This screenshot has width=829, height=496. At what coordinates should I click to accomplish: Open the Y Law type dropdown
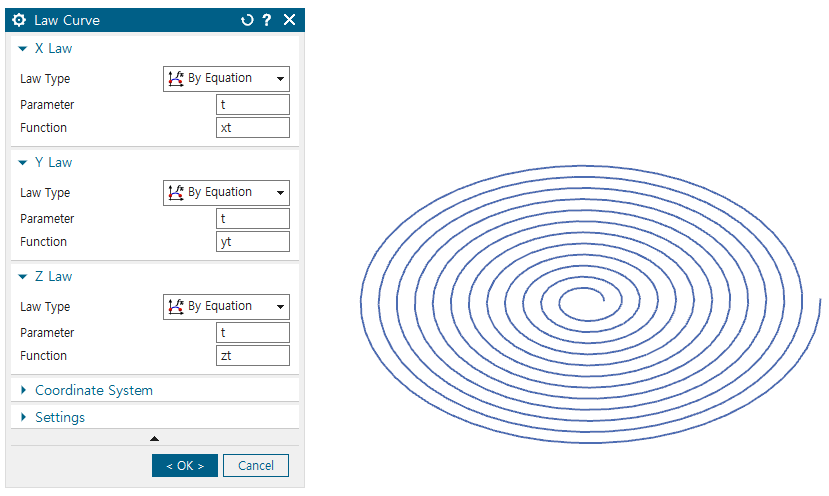click(x=226, y=193)
